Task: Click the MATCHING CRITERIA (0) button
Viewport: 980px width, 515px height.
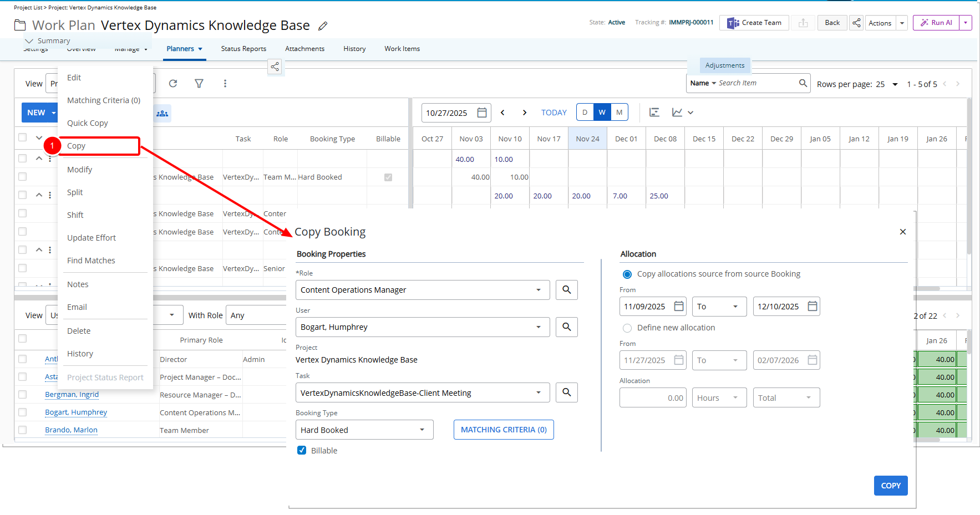Action: point(504,430)
